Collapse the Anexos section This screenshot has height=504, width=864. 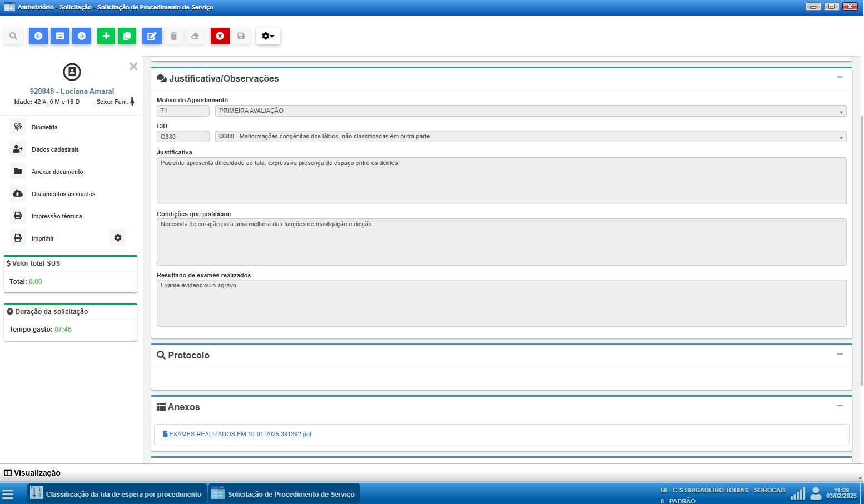[x=840, y=406]
